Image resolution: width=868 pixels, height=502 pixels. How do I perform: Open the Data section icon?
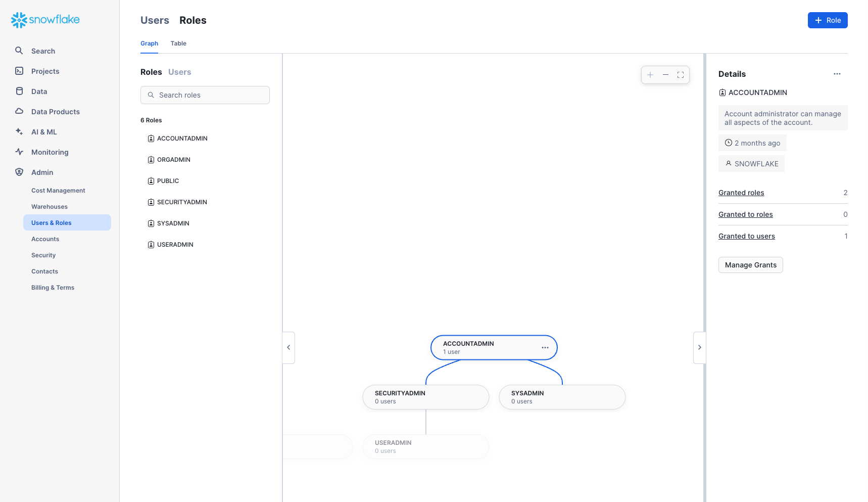pyautogui.click(x=19, y=91)
